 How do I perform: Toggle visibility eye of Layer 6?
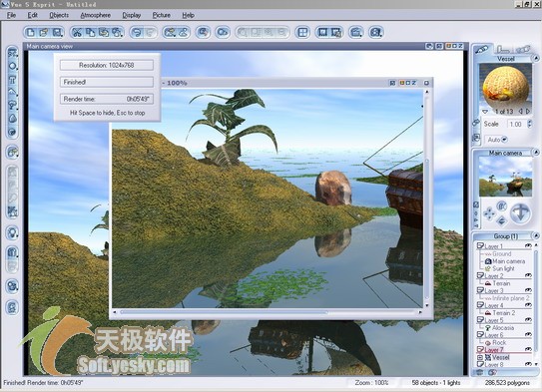[x=528, y=334]
